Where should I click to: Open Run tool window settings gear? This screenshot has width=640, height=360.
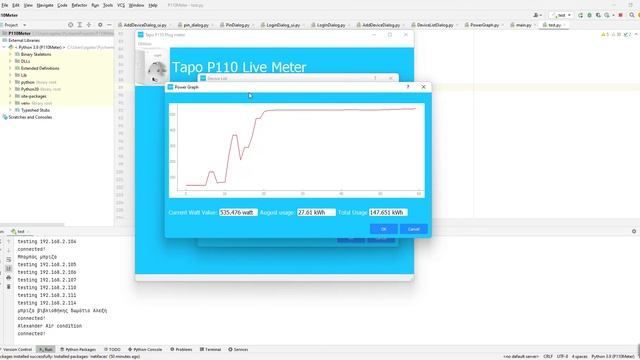click(634, 231)
